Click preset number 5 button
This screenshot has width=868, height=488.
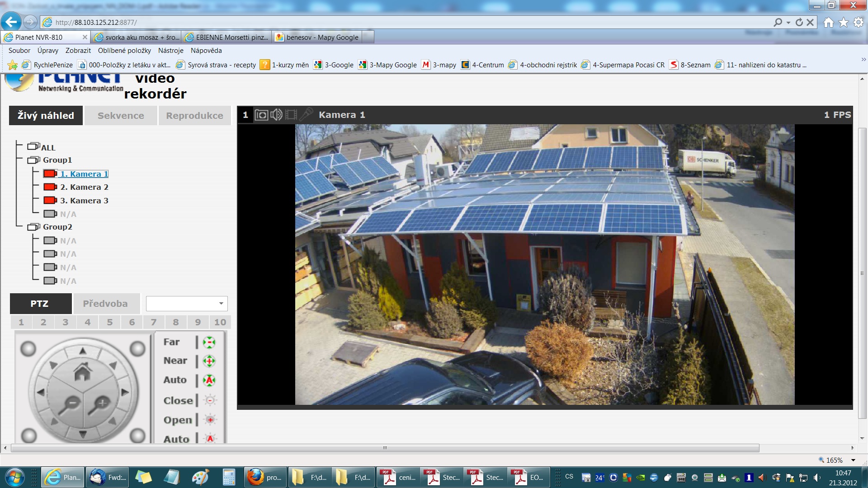click(x=109, y=322)
